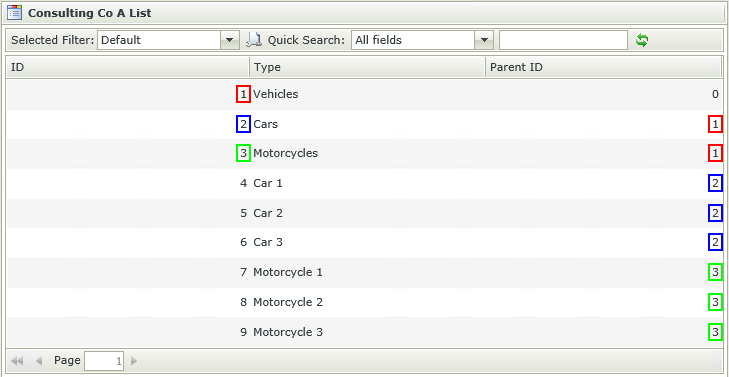The image size is (729, 377).
Task: Go to the next page arrow
Action: point(134,361)
